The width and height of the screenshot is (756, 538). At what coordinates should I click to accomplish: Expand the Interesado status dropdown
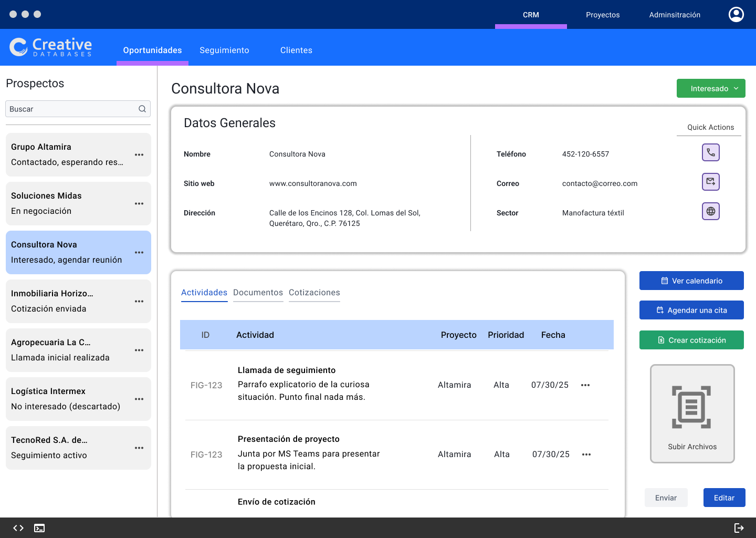(x=710, y=88)
